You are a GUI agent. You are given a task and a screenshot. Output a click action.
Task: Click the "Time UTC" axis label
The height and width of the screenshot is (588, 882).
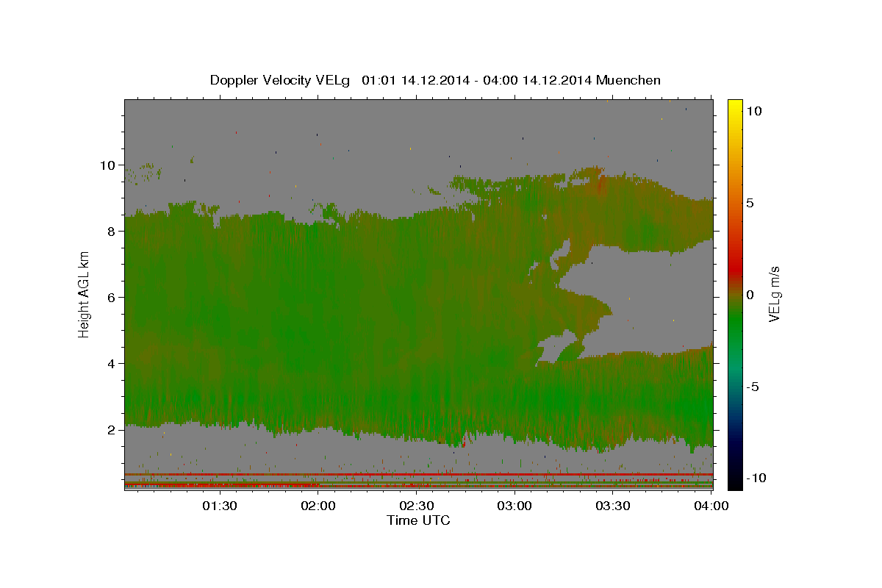(418, 520)
